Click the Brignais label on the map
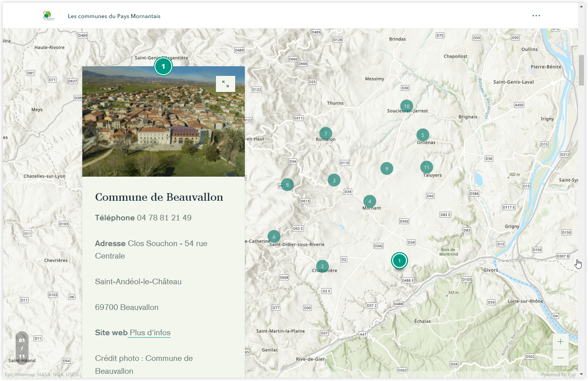 (x=468, y=117)
